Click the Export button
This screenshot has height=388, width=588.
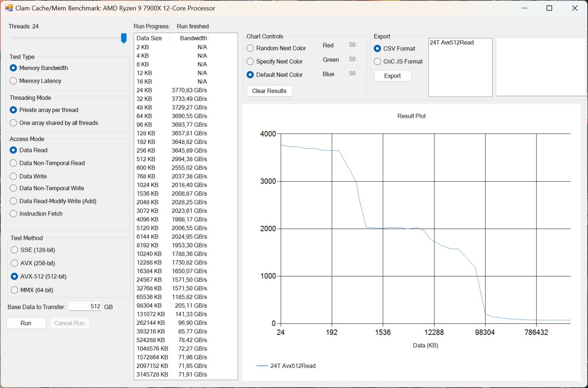point(392,76)
